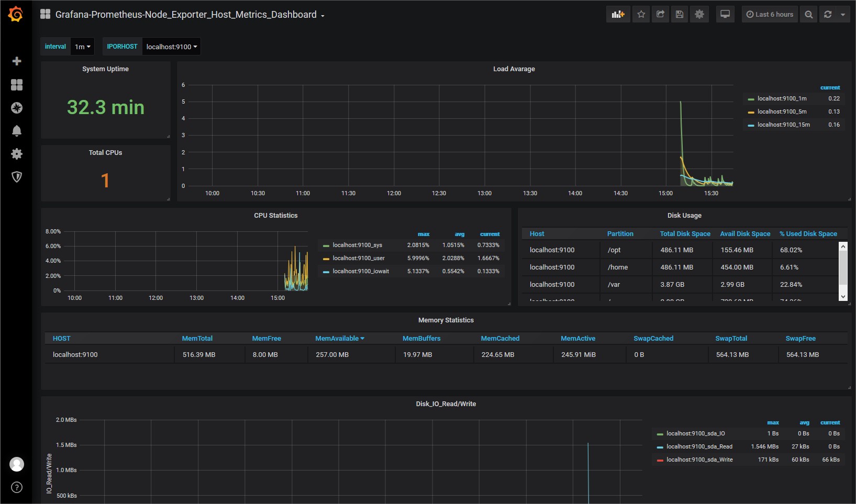Viewport: 856px width, 504px height.
Task: Sort by Avail Disk Space column
Action: click(745, 234)
